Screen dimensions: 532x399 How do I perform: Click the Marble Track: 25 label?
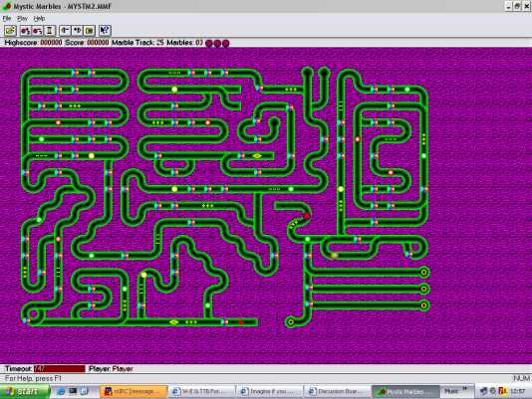click(137, 43)
